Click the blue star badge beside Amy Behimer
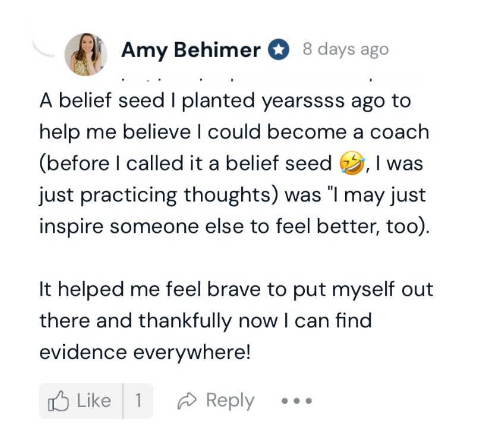This screenshot has height=448, width=486. pos(278,50)
